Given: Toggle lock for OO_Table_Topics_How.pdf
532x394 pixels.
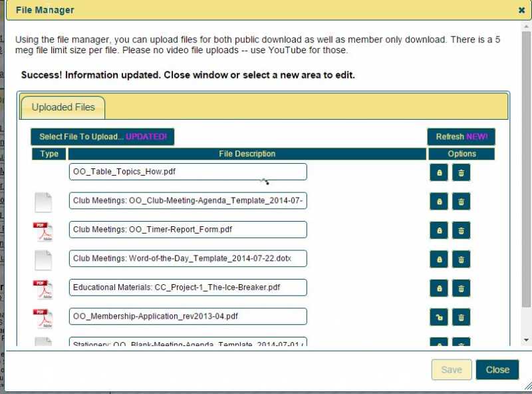Looking at the screenshot, I should tap(439, 172).
